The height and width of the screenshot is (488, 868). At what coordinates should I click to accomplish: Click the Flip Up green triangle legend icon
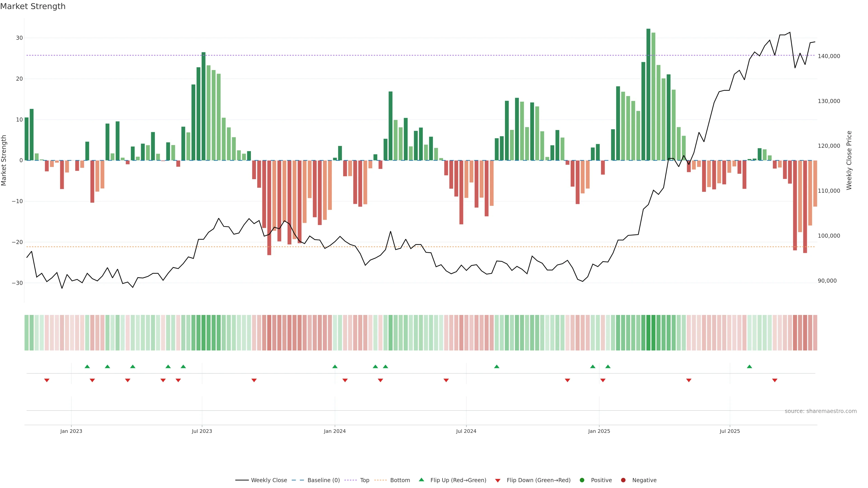[421, 480]
